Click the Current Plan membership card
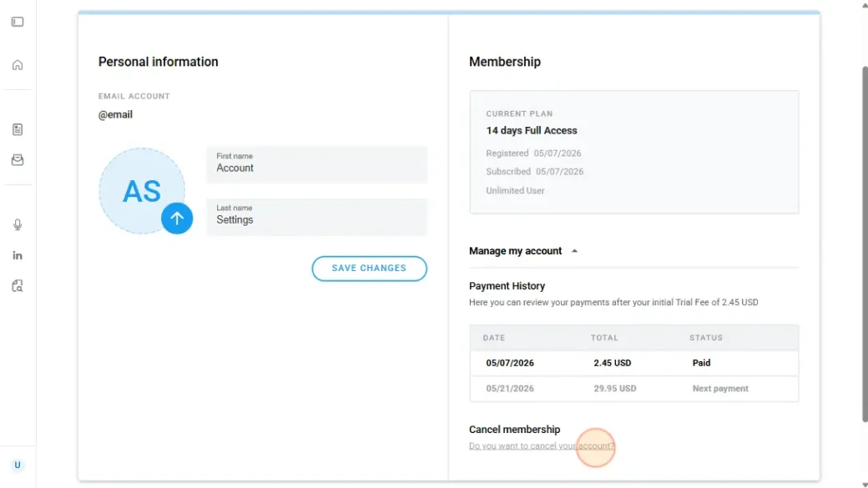Screen dimensions: 868x488 click(633, 152)
